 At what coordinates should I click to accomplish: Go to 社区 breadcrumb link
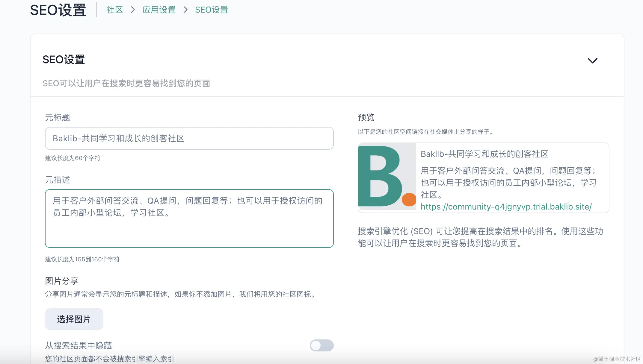[x=115, y=10]
